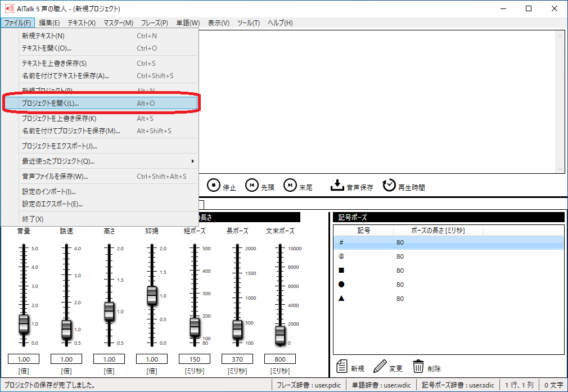The image size is (568, 392).
Task: Jump to end with 末尾 icon
Action: 290,185
